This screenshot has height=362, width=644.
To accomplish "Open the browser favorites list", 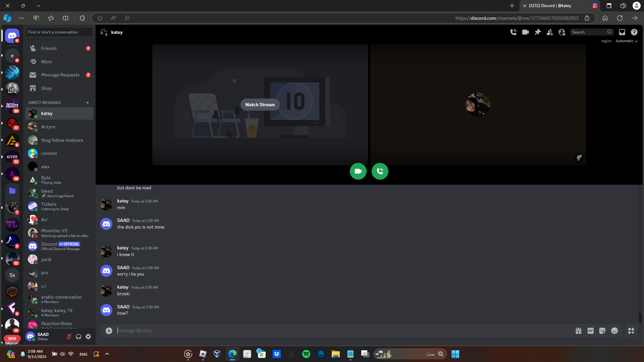I will [x=51, y=18].
